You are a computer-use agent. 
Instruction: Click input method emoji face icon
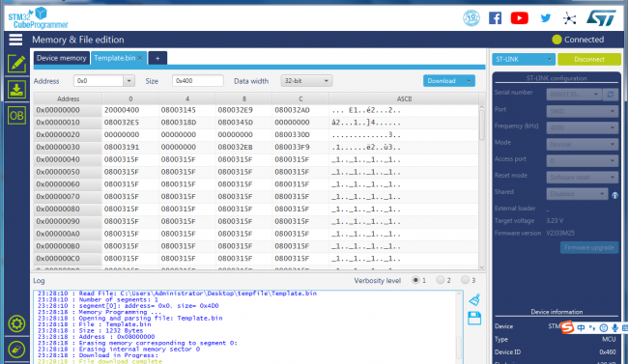point(604,328)
